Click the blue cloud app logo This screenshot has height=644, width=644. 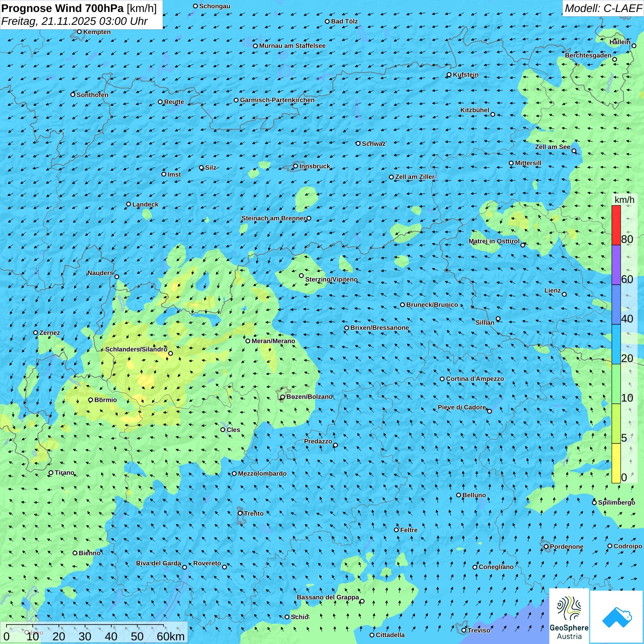617,617
